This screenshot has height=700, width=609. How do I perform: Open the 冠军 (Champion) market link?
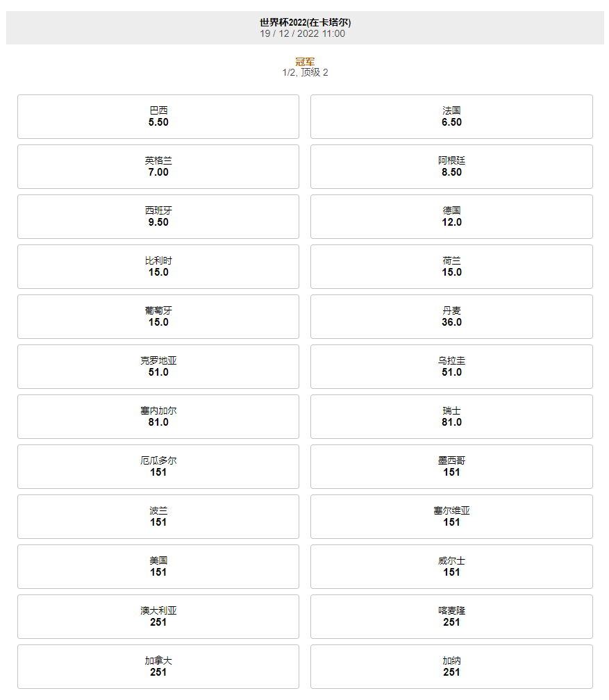pos(304,61)
